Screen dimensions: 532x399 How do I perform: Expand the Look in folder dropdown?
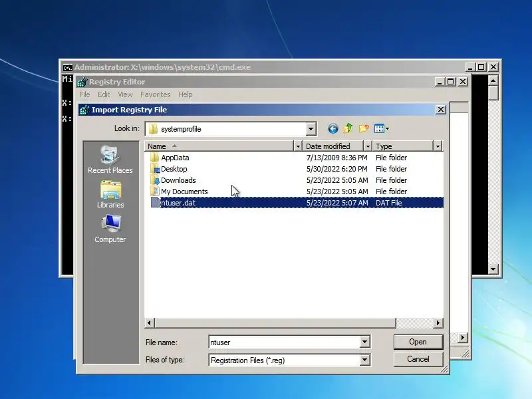(x=311, y=129)
